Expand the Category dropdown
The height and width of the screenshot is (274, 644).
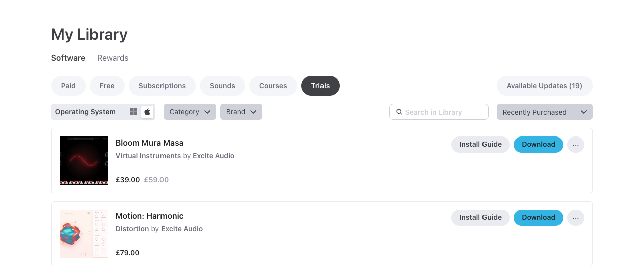point(190,112)
